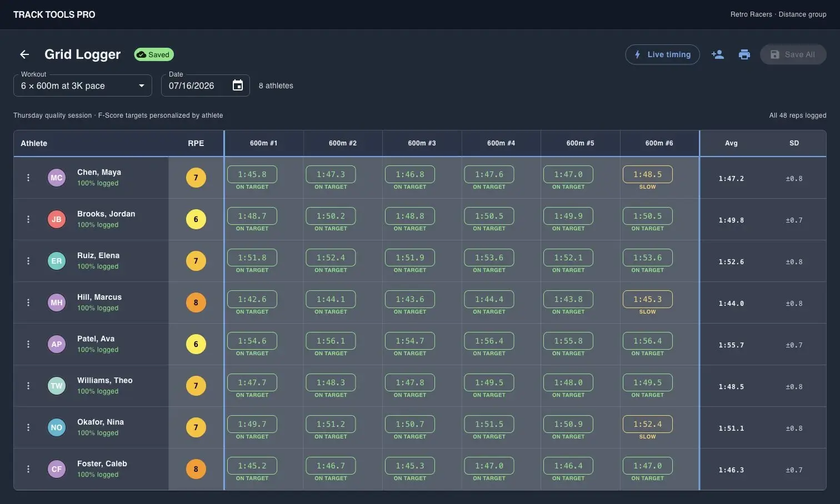Select the MH avatar for Marcus Hill
Screen dimensions: 840x504
(57, 303)
